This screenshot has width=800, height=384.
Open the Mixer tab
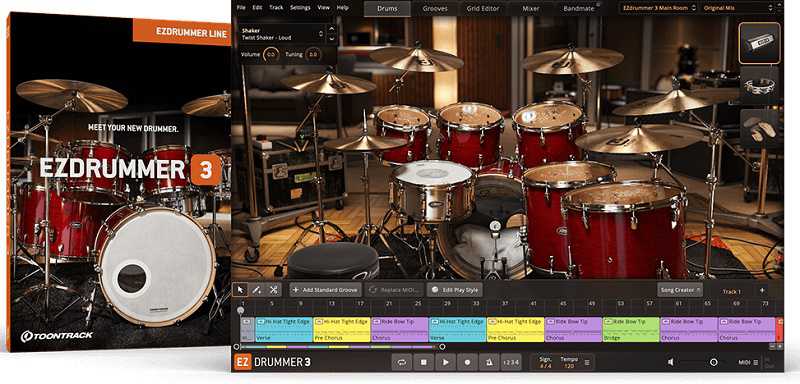pos(531,9)
